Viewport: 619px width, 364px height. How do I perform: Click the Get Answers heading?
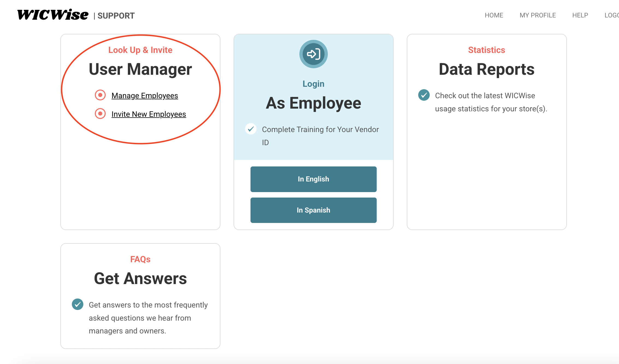[140, 278]
